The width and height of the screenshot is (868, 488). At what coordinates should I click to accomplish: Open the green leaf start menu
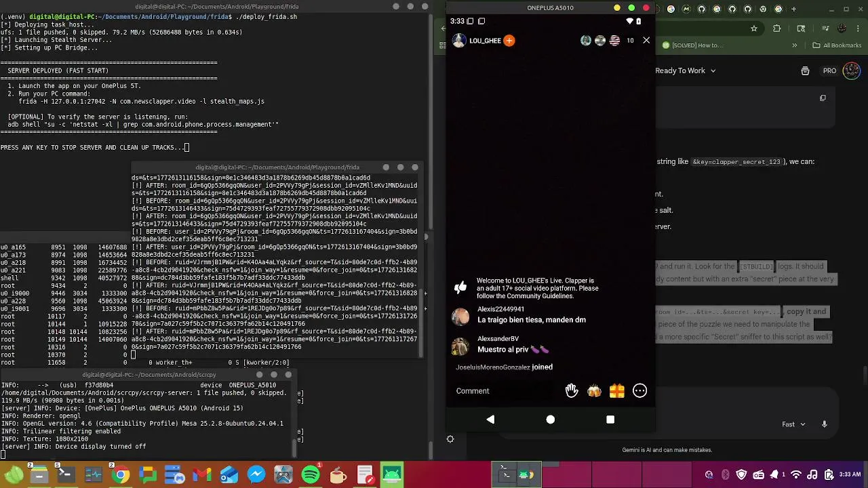click(x=14, y=475)
